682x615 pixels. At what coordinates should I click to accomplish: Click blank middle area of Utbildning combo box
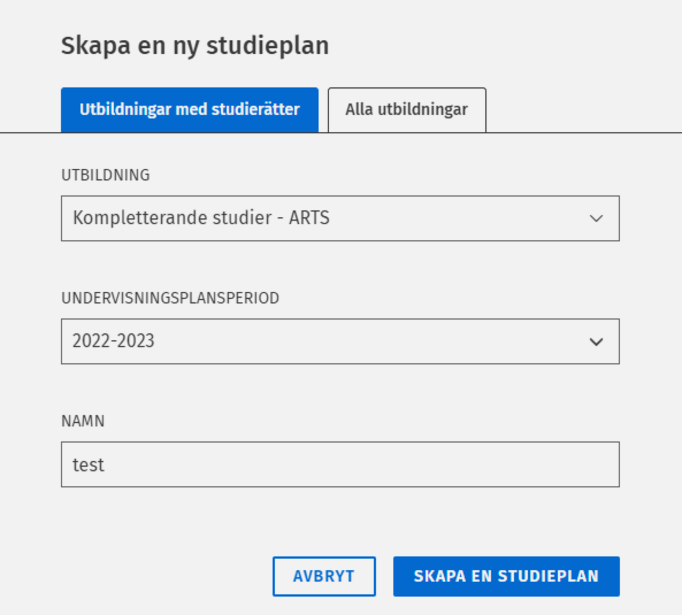(x=450, y=218)
